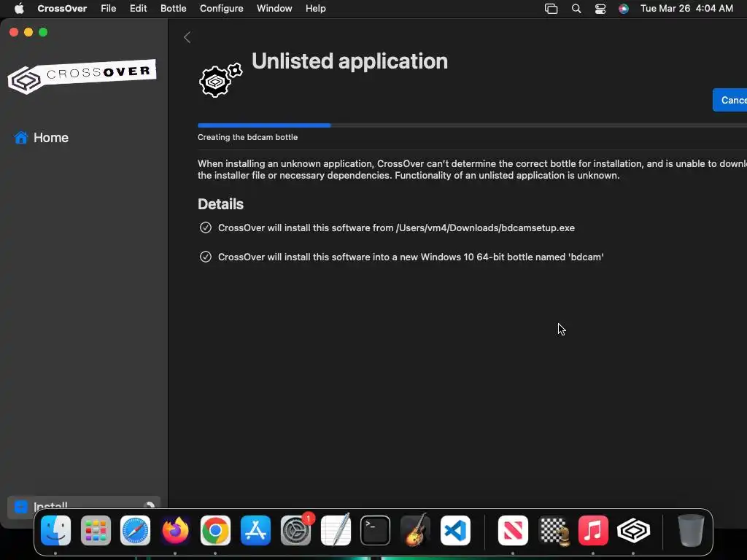This screenshot has height=560, width=747.
Task: Open the window mirroring menu bar icon
Action: click(551, 9)
